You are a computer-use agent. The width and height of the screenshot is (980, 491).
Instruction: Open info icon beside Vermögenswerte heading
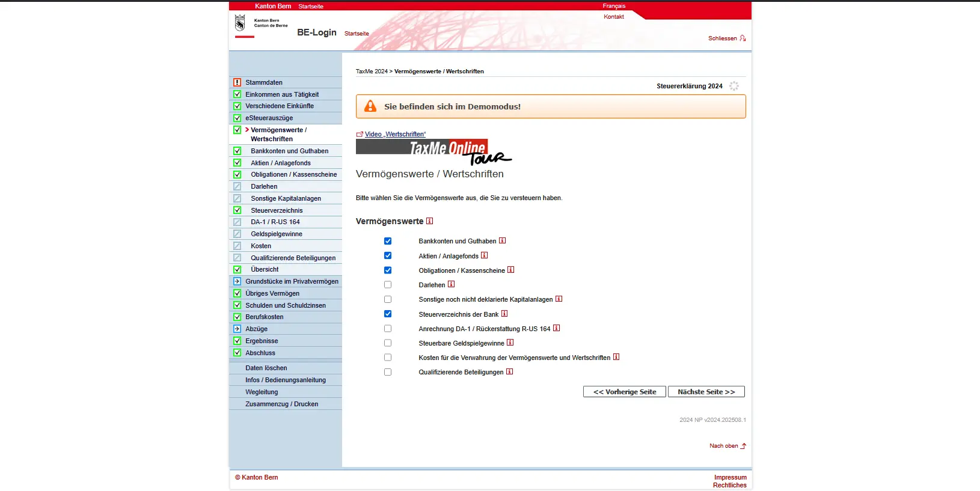coord(429,221)
